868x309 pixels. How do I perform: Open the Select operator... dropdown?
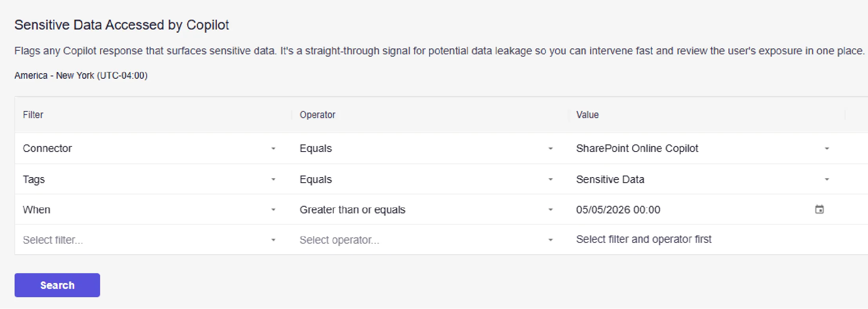tap(426, 240)
